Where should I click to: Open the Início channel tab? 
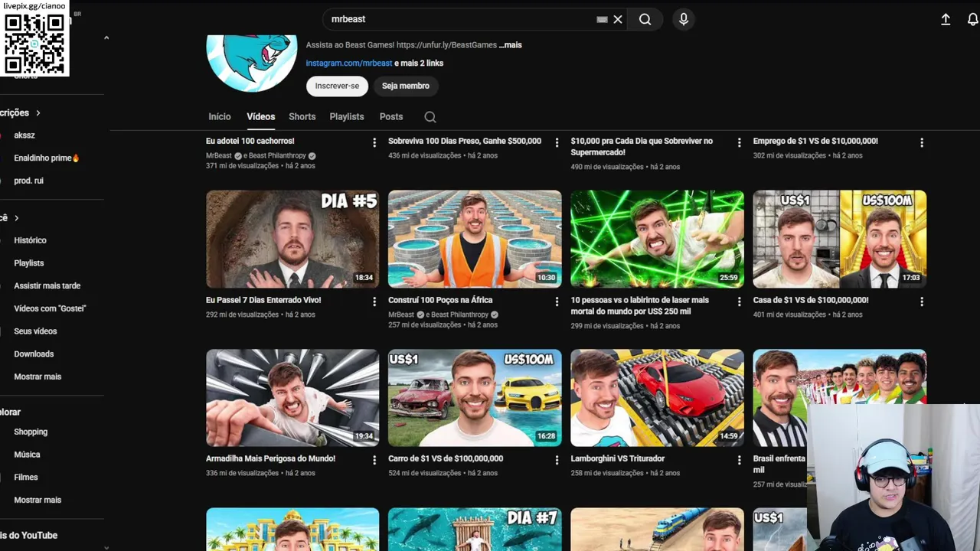(x=220, y=116)
